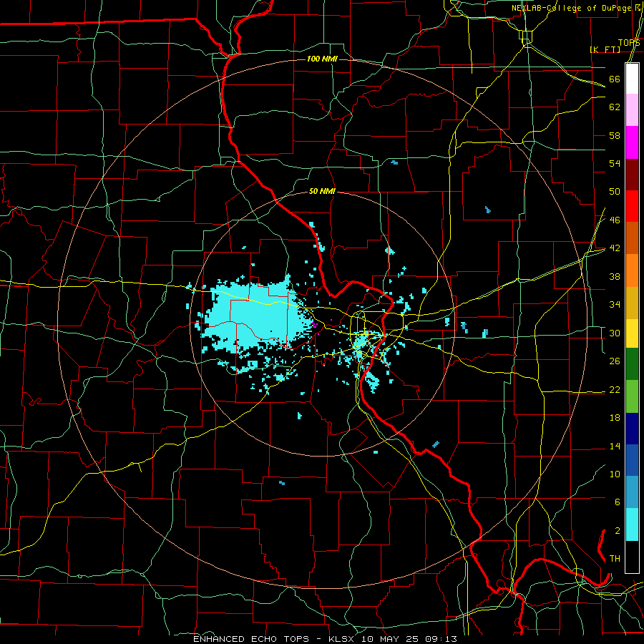644x644 pixels.
Task: Click the large cyan echo mass on the map
Action: [x=257, y=314]
